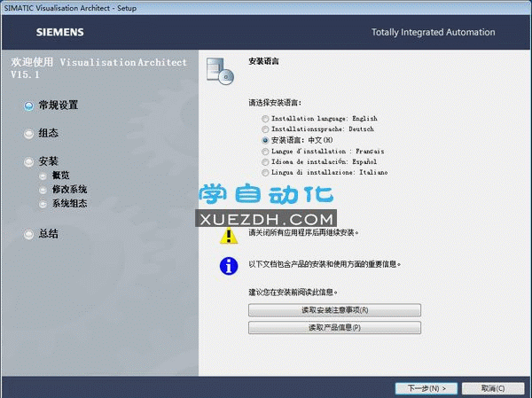The width and height of the screenshot is (532, 398).
Task: Click the 读取安装注意事项(R) button
Action: click(334, 309)
